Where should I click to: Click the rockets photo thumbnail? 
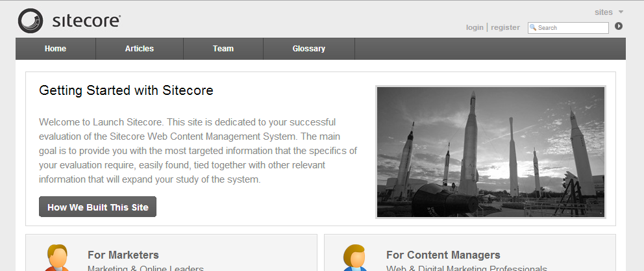coord(491,151)
